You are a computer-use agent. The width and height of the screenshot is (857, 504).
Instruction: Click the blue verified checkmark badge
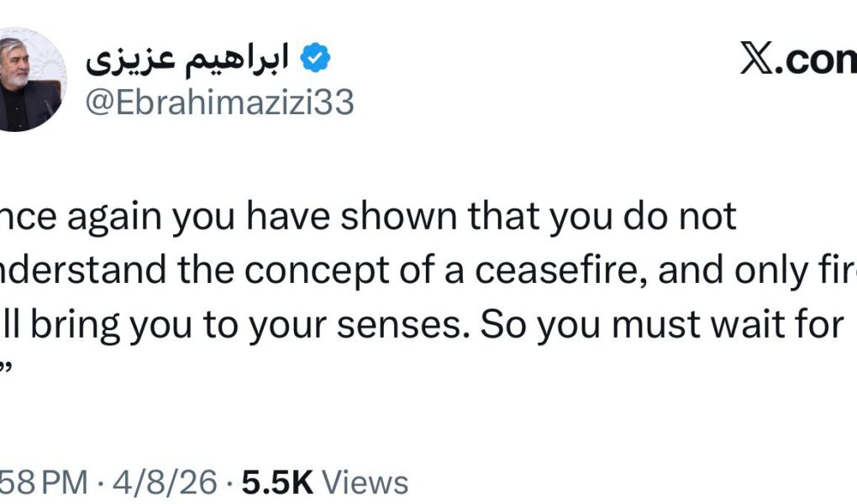click(316, 58)
